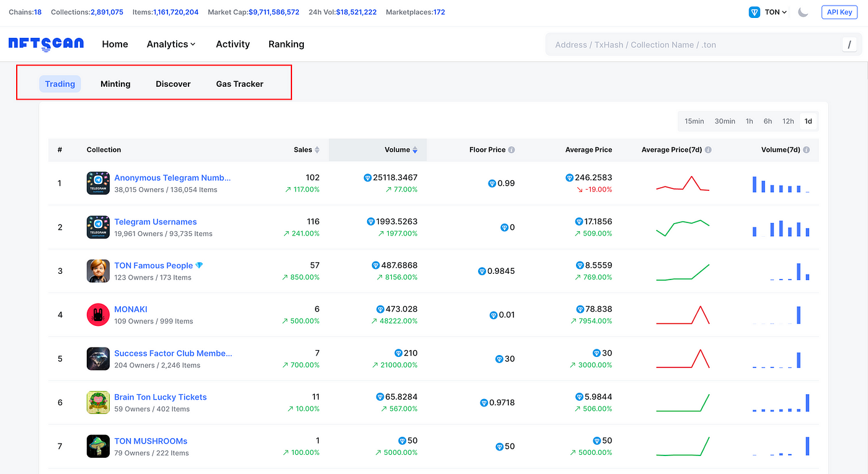
Task: Click the Floor Price info icon
Action: [511, 150]
